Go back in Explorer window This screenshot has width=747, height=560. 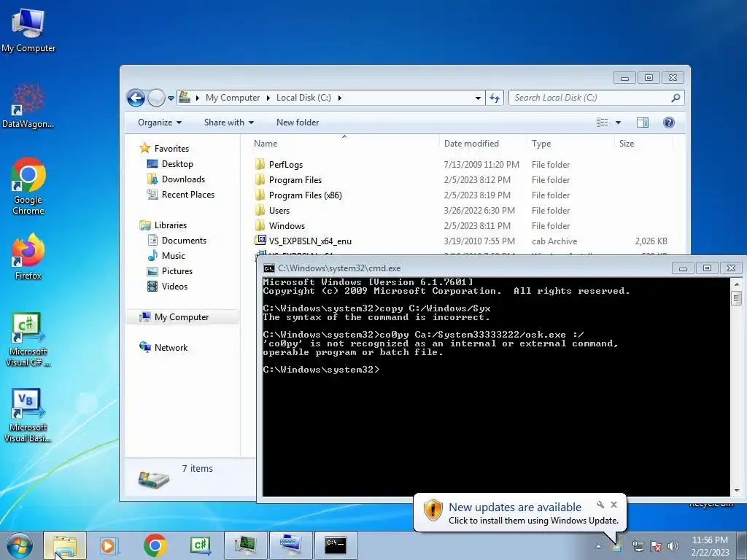[136, 98]
